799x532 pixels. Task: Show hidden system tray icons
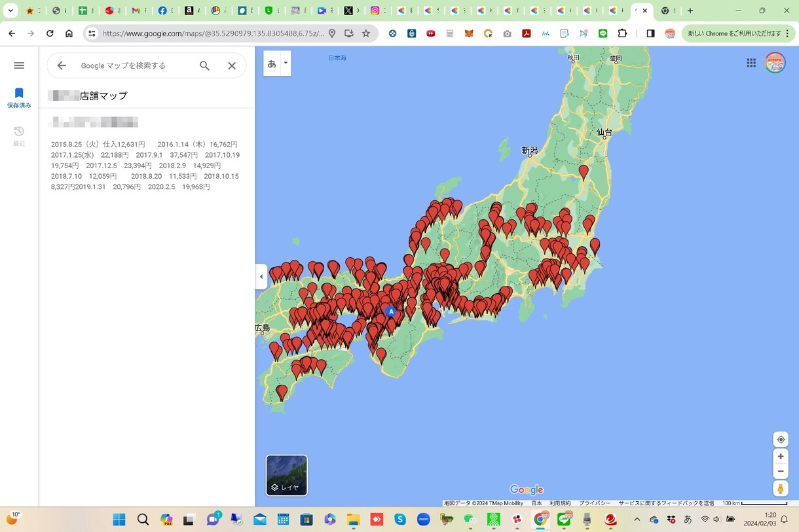637,520
